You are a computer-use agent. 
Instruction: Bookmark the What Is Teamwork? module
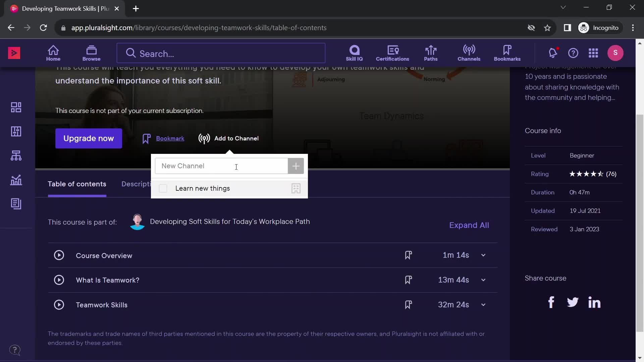click(408, 280)
